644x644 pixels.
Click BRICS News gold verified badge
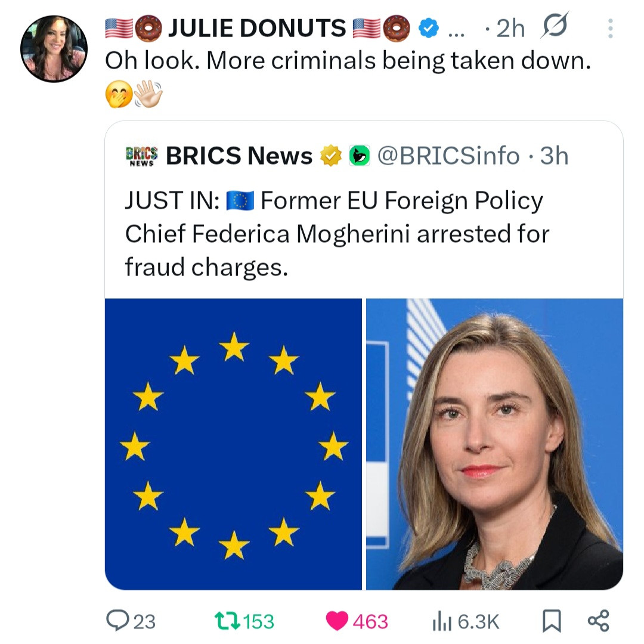pyautogui.click(x=331, y=156)
